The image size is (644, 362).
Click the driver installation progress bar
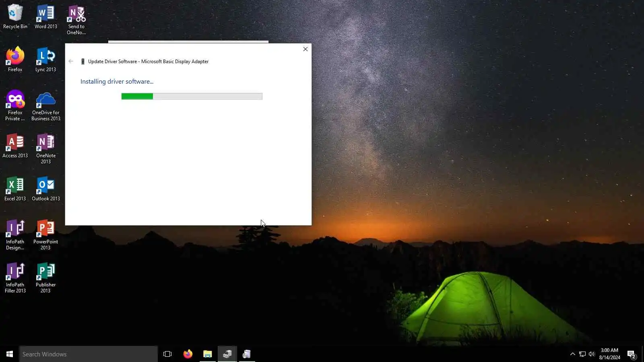[x=192, y=96]
